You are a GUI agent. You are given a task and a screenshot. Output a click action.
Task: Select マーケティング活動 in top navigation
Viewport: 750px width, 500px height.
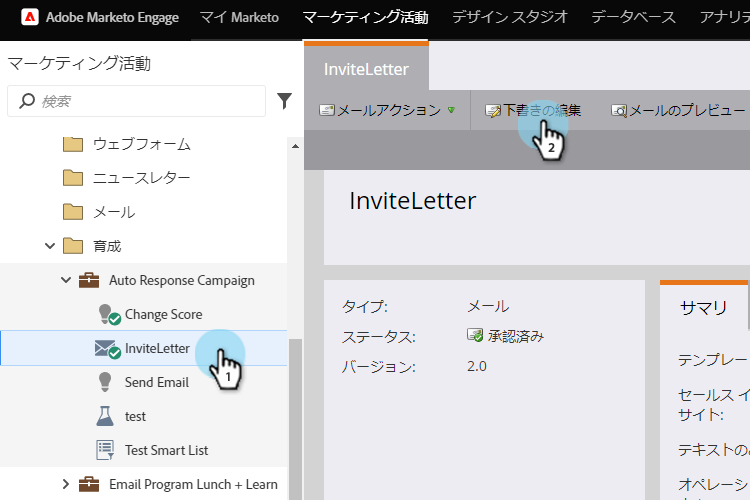(x=365, y=18)
